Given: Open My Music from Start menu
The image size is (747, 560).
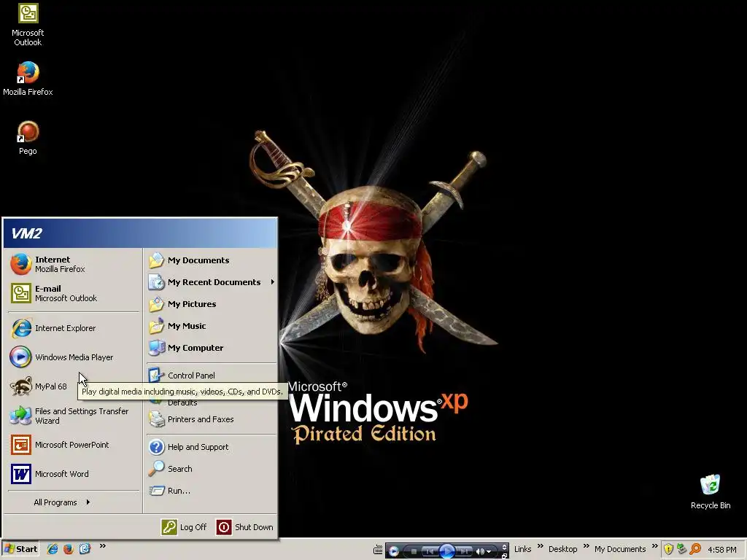Looking at the screenshot, I should (211, 326).
